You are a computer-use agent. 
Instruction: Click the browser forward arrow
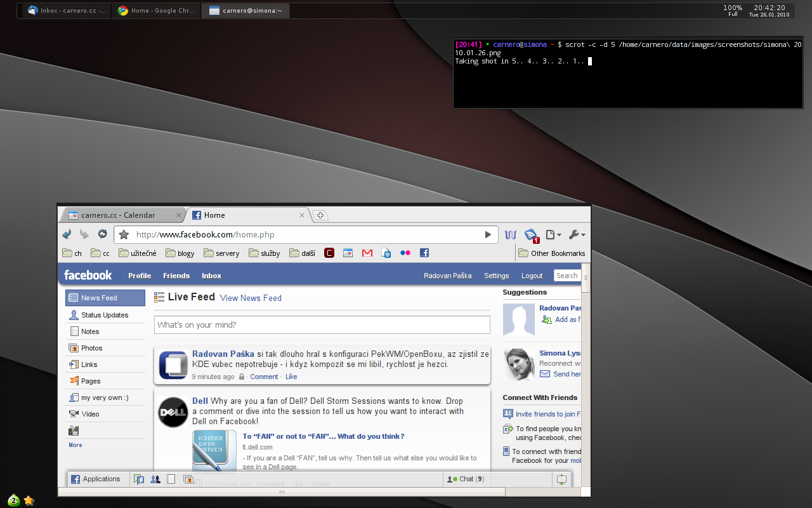(84, 234)
